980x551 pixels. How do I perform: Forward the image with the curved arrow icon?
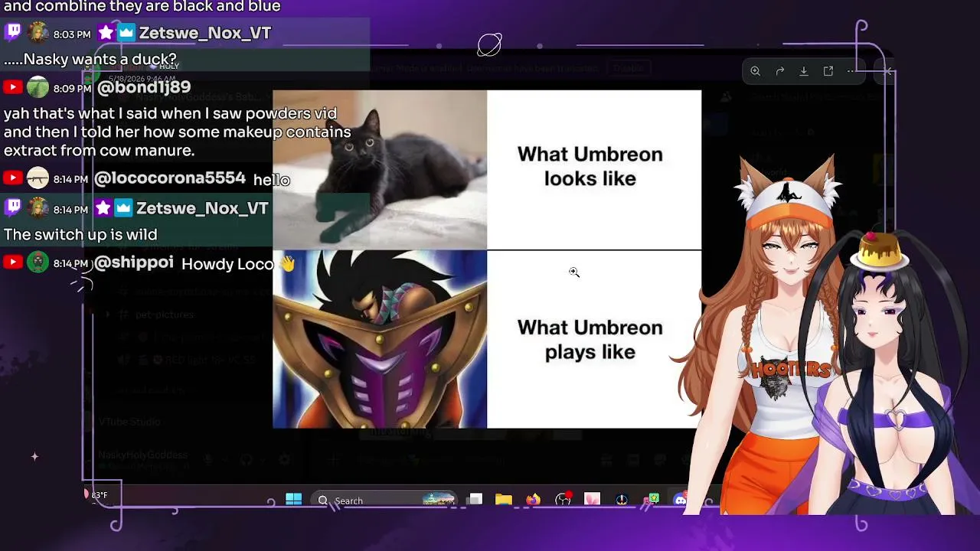[779, 71]
